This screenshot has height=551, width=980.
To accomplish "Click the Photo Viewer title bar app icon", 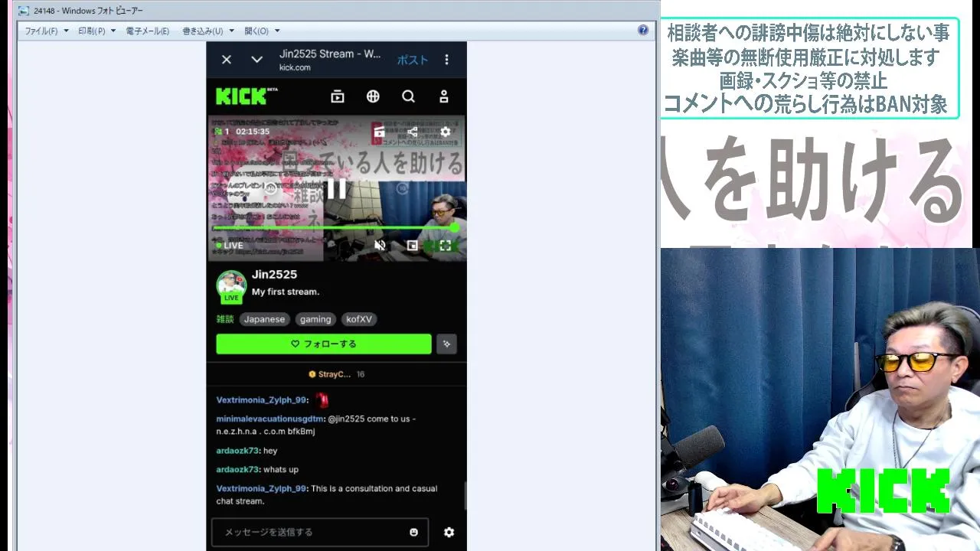I will (23, 11).
